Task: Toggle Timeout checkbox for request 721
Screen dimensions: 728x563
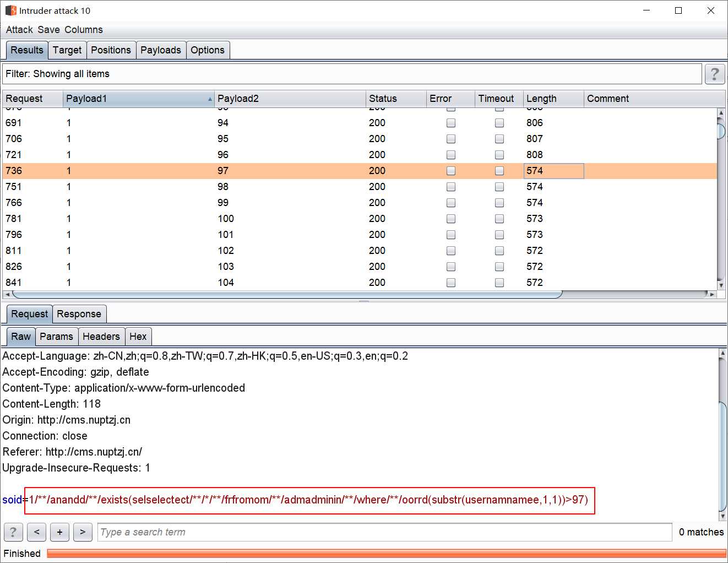Action: pyautogui.click(x=499, y=155)
